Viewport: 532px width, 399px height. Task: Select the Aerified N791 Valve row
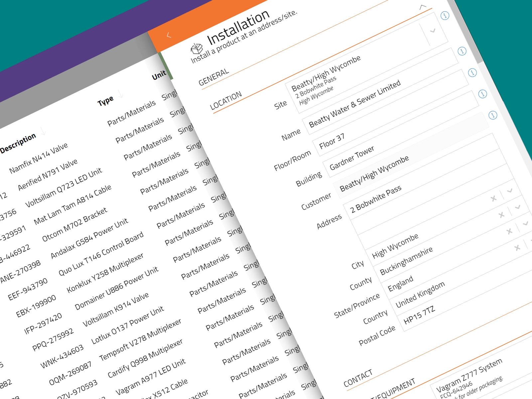click(48, 175)
